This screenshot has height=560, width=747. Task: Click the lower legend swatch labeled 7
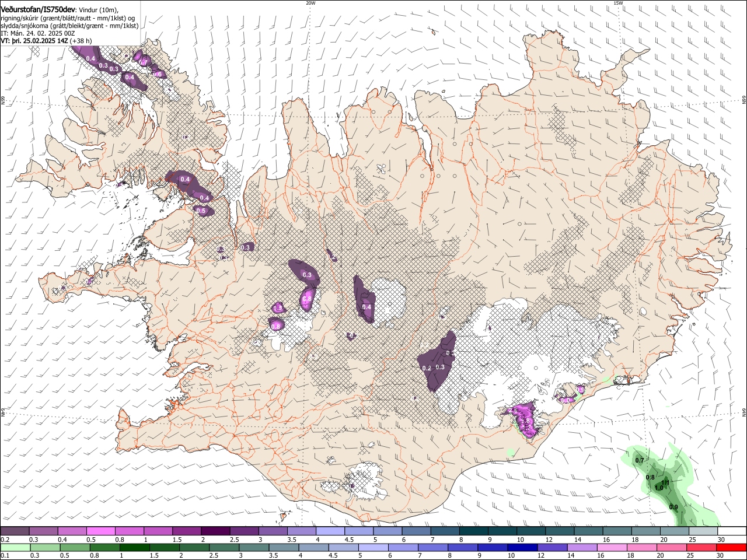432,547
